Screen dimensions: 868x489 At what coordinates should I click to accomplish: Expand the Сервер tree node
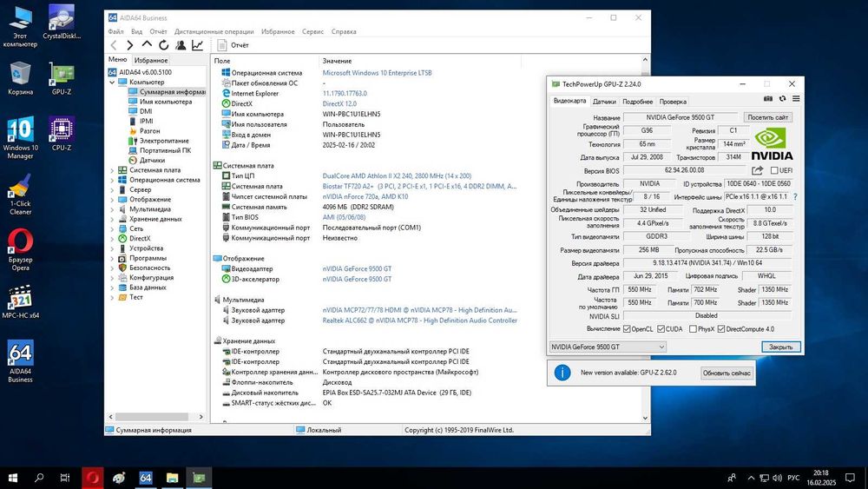point(112,190)
